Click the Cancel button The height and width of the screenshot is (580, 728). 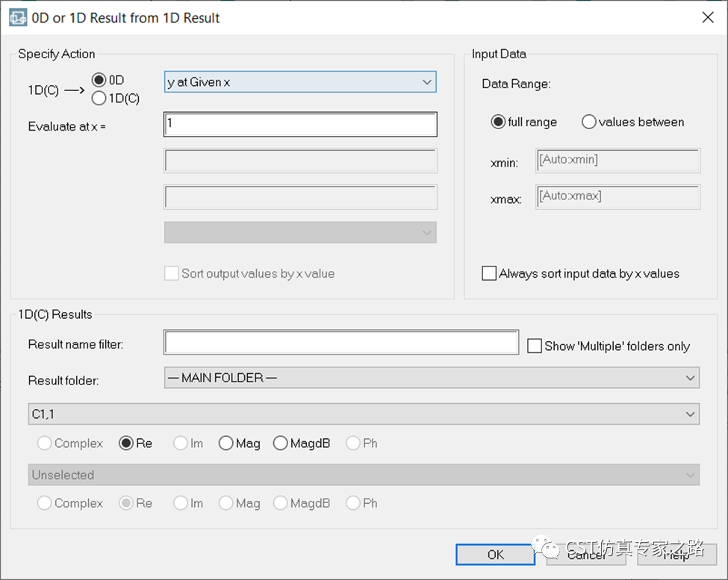586,554
